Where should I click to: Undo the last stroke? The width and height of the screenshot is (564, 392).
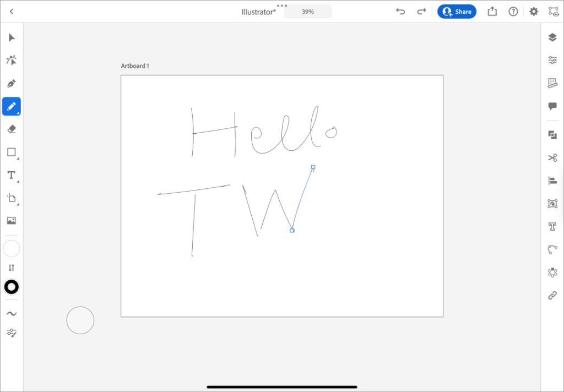click(x=400, y=12)
